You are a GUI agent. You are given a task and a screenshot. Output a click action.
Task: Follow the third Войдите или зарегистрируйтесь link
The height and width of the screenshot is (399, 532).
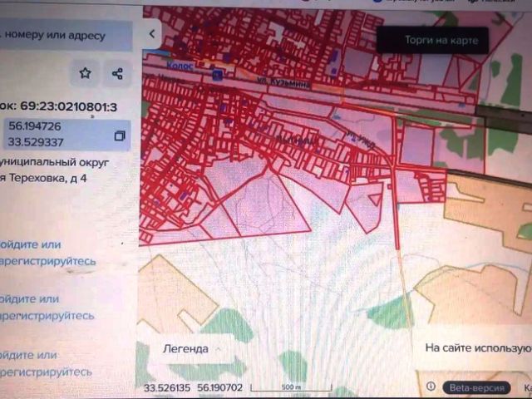click(x=46, y=364)
